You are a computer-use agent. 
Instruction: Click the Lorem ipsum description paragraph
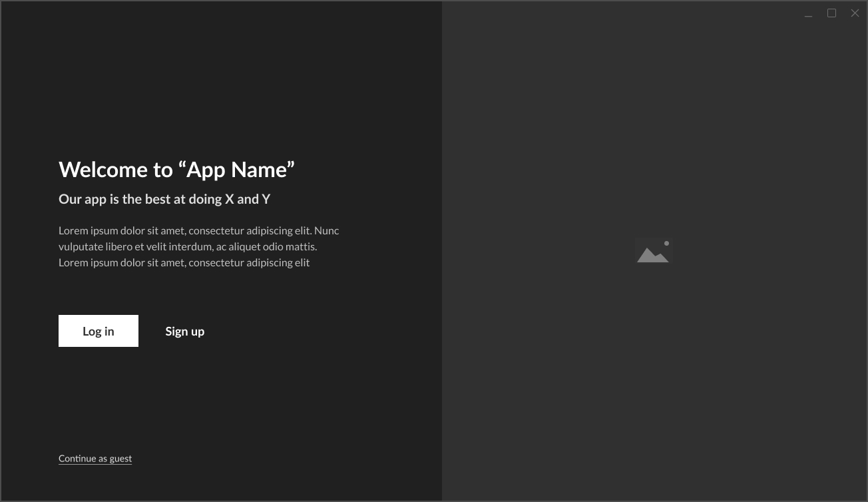[x=199, y=246]
